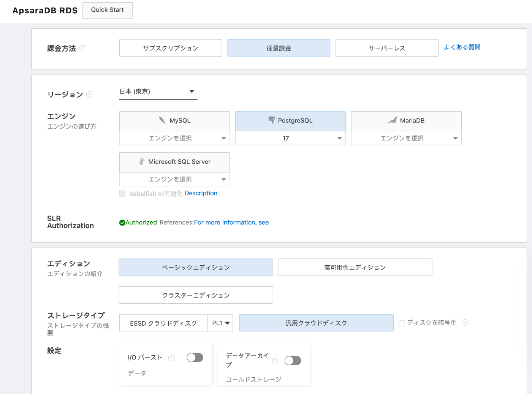Click the Quick Start button
Image resolution: width=532 pixels, height=394 pixels.
pyautogui.click(x=108, y=10)
